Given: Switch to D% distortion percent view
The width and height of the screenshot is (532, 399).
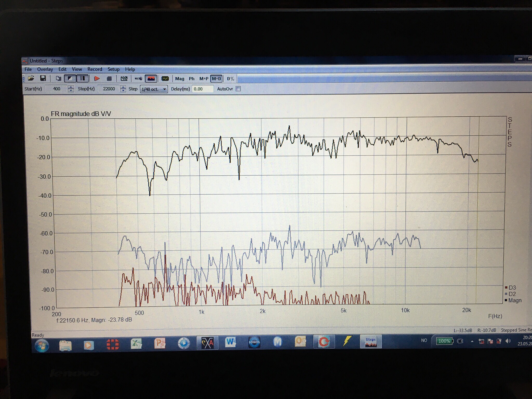Looking at the screenshot, I should 230,79.
